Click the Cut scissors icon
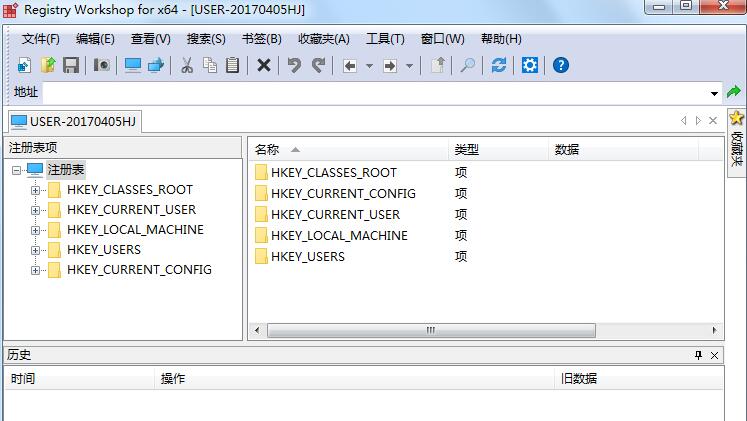 187,65
